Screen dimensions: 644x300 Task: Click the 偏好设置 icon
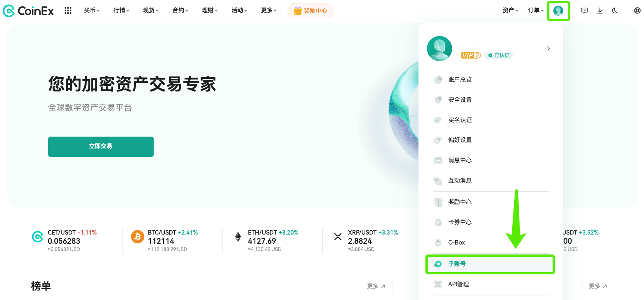[438, 140]
